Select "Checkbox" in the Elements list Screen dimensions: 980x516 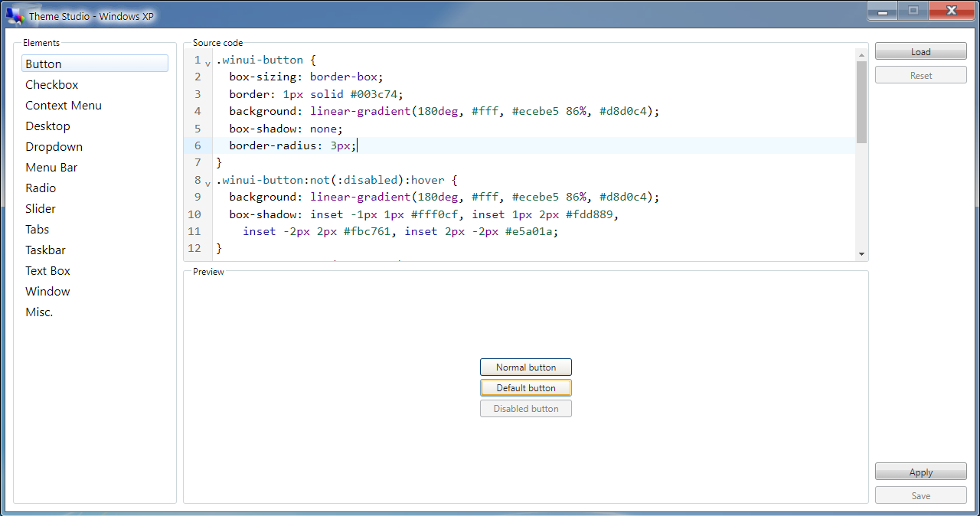pos(51,84)
